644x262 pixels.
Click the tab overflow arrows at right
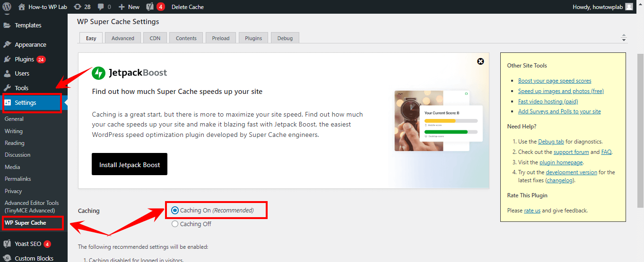pos(624,38)
